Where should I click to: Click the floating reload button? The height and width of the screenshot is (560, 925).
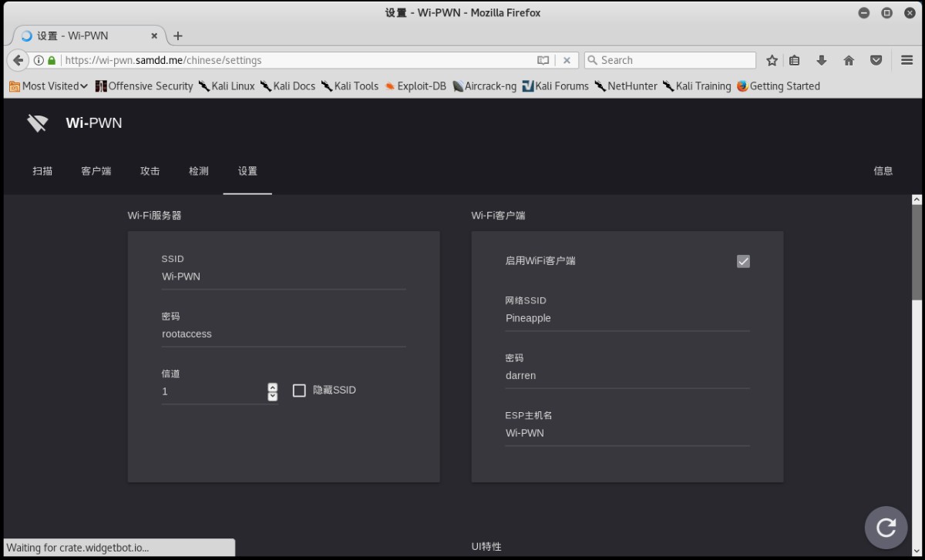(x=886, y=527)
